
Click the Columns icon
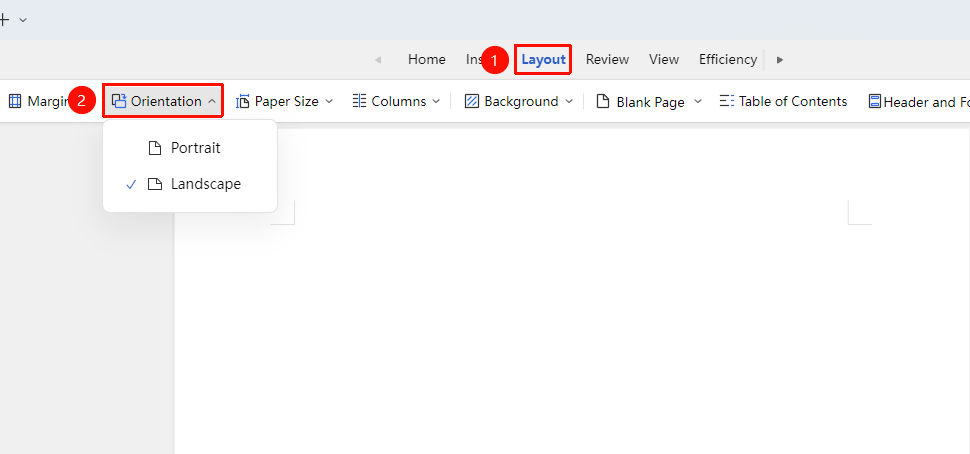coord(359,101)
